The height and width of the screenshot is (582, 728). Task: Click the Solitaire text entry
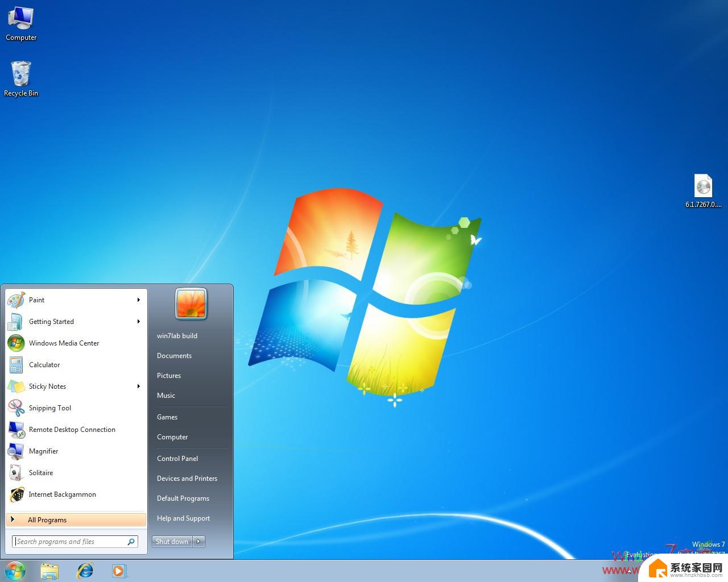(41, 473)
